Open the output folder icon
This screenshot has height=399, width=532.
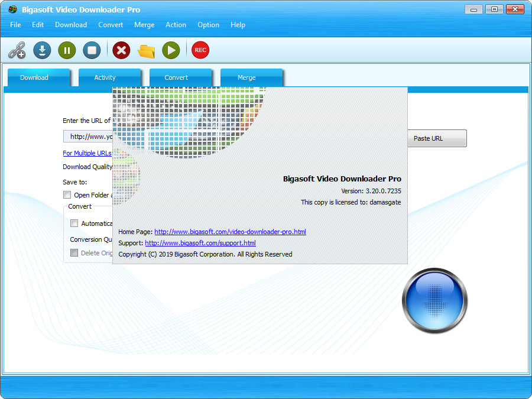click(x=146, y=51)
